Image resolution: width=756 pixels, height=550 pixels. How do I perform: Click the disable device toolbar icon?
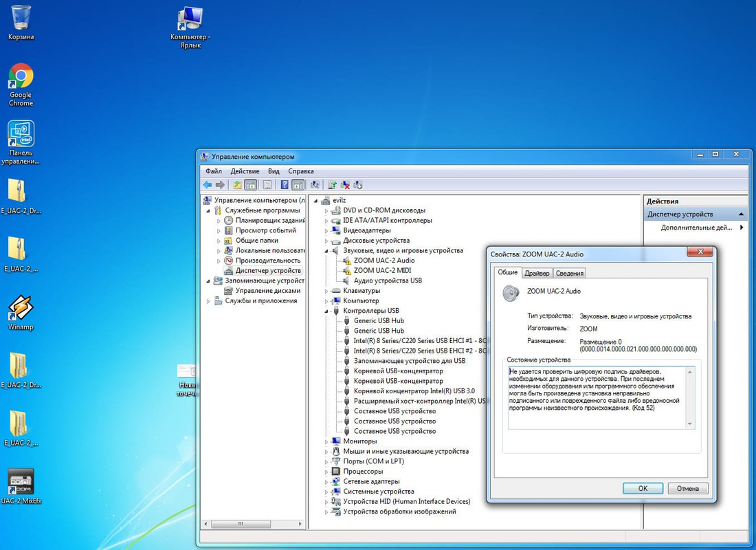click(358, 185)
